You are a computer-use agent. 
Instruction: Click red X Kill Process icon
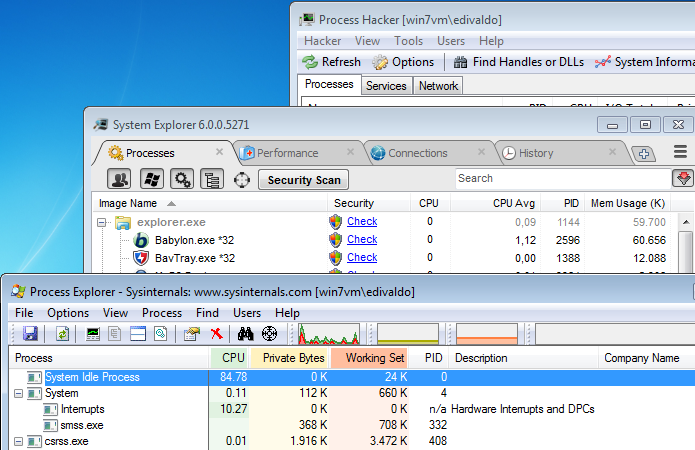click(x=217, y=333)
